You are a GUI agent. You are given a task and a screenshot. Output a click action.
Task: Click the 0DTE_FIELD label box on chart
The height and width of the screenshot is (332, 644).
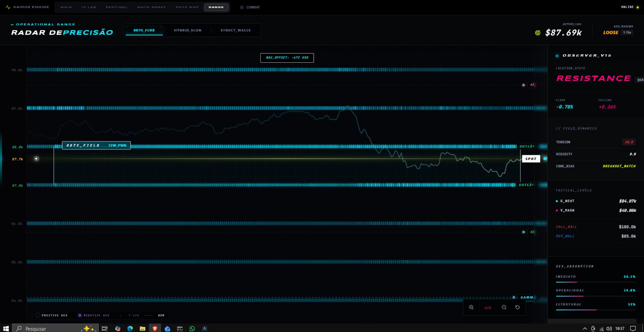pyautogui.click(x=96, y=146)
